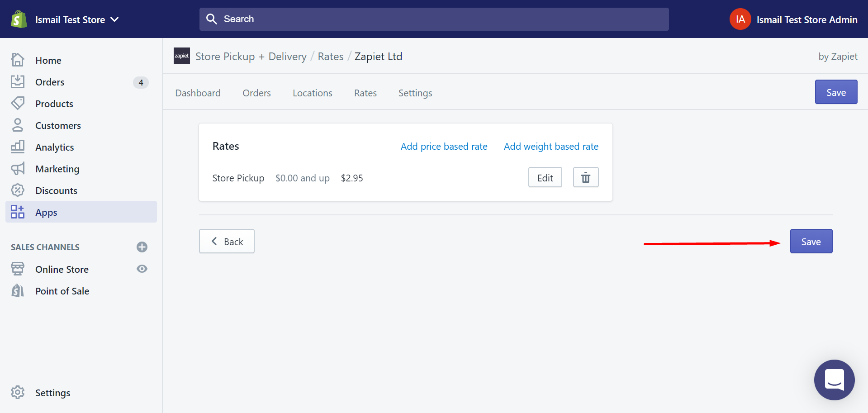Image resolution: width=868 pixels, height=413 pixels.
Task: Click the Orders count badge 4
Action: 141,82
